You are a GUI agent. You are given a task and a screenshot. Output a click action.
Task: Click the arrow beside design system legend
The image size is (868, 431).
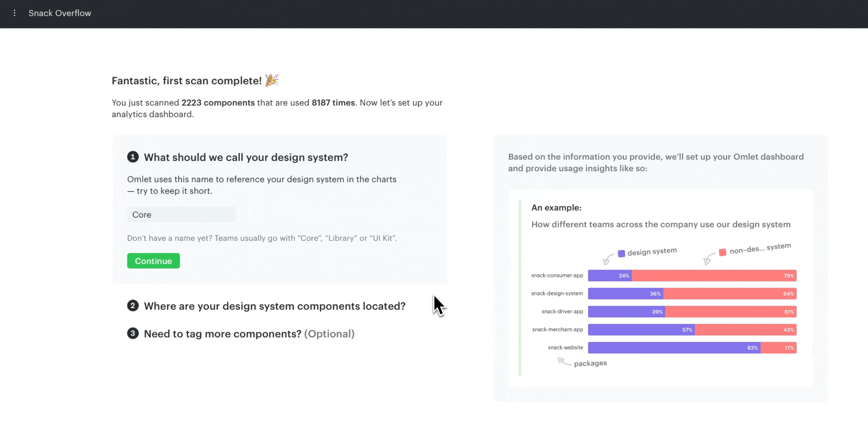click(x=608, y=259)
